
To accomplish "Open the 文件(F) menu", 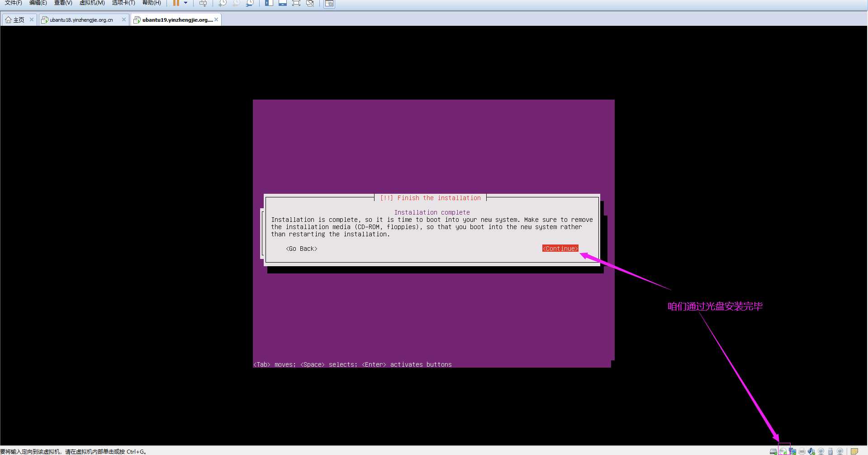I will coord(13,3).
